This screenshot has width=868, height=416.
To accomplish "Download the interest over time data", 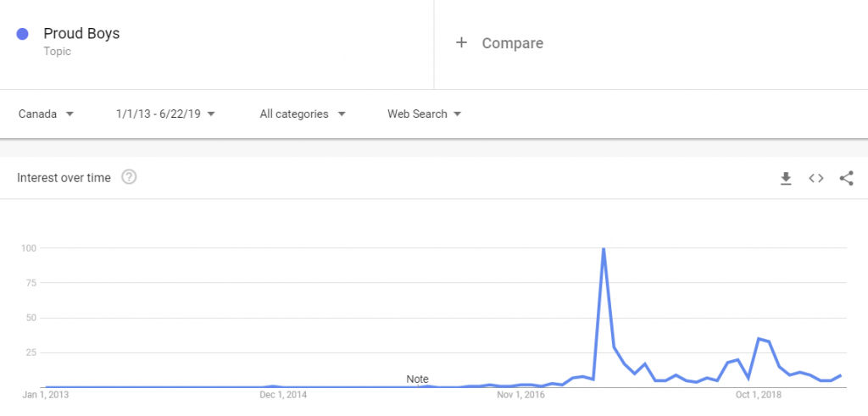I will 786,178.
